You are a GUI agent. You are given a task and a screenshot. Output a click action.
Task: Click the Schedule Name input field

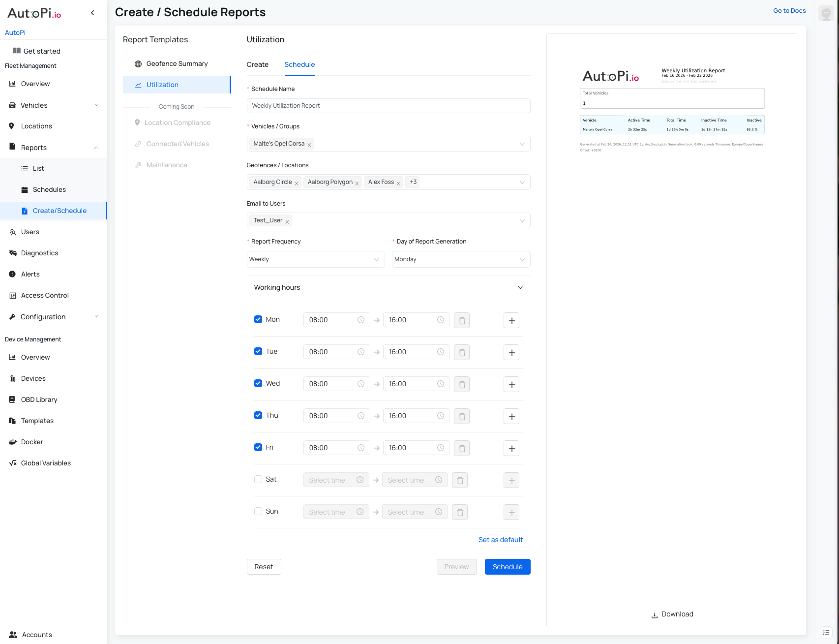388,106
